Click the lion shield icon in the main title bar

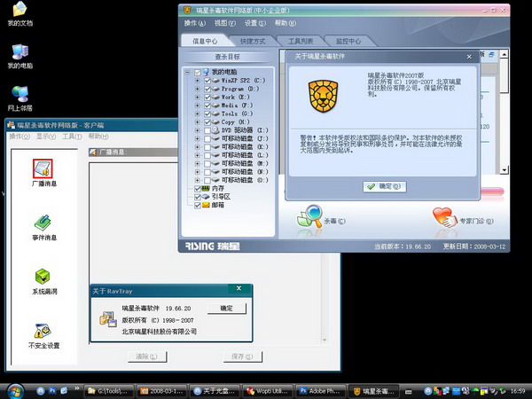click(x=187, y=10)
